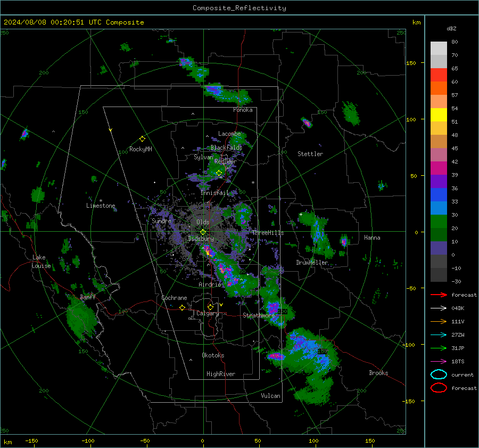Click the yellow diamond marker above Calgary label
Viewport: 479px width, 448px height.
click(x=210, y=307)
